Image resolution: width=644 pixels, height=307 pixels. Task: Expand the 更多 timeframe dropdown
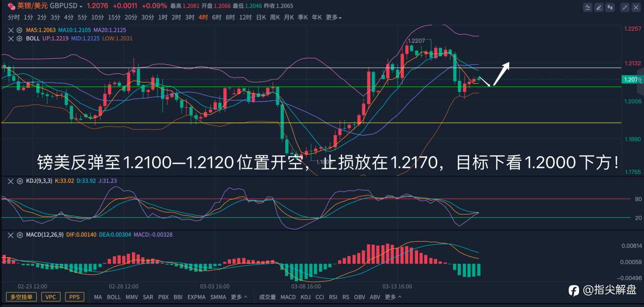(334, 17)
